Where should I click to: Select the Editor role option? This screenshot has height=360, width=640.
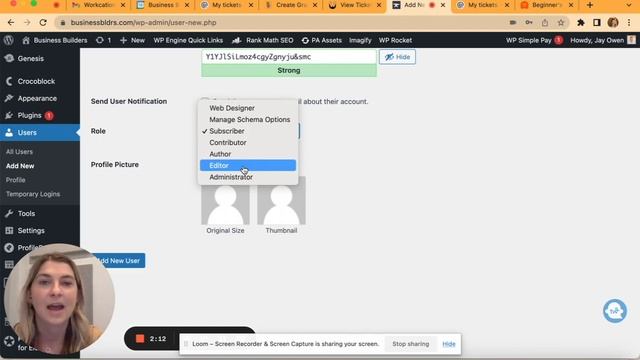click(248, 165)
